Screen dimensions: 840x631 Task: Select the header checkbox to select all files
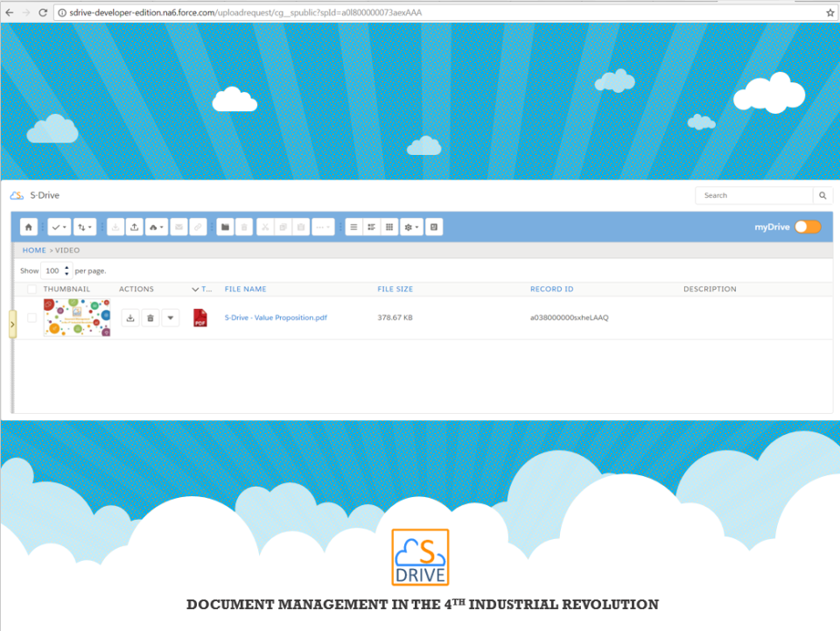[x=31, y=289]
